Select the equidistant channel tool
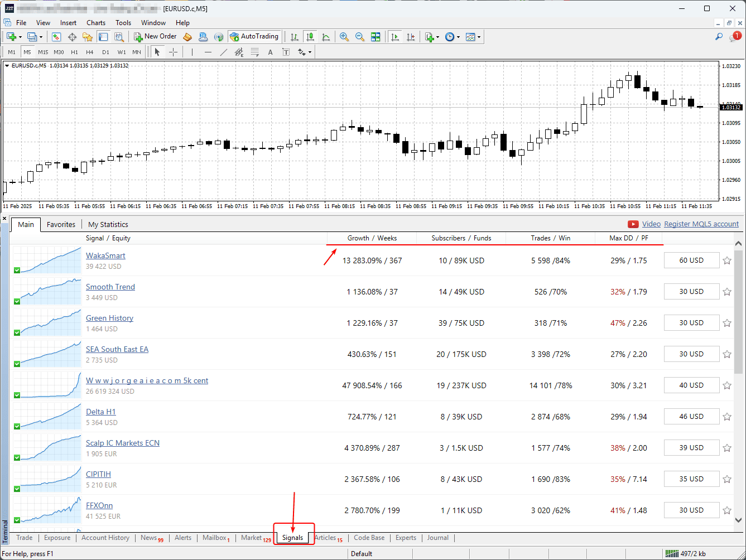This screenshot has height=560, width=746. 239,52
